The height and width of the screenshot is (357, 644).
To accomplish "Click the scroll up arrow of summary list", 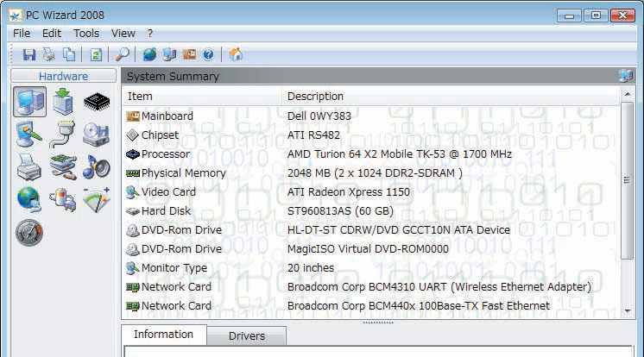I will pyautogui.click(x=627, y=94).
